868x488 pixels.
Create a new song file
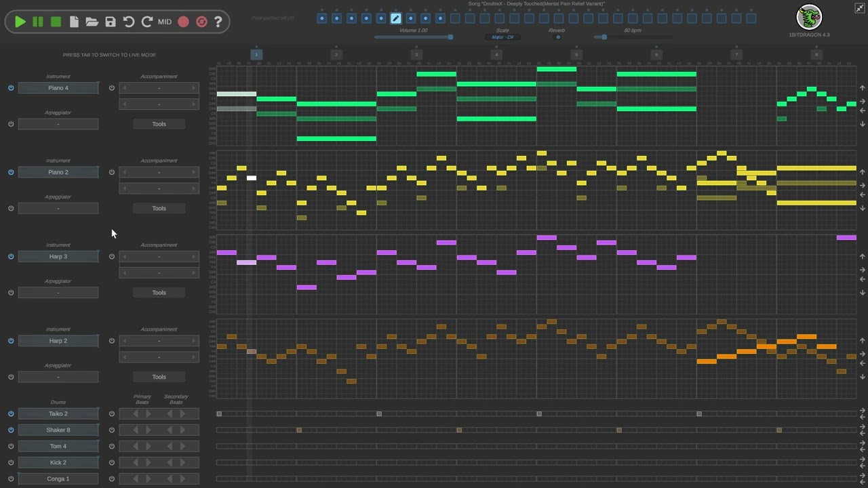point(74,22)
